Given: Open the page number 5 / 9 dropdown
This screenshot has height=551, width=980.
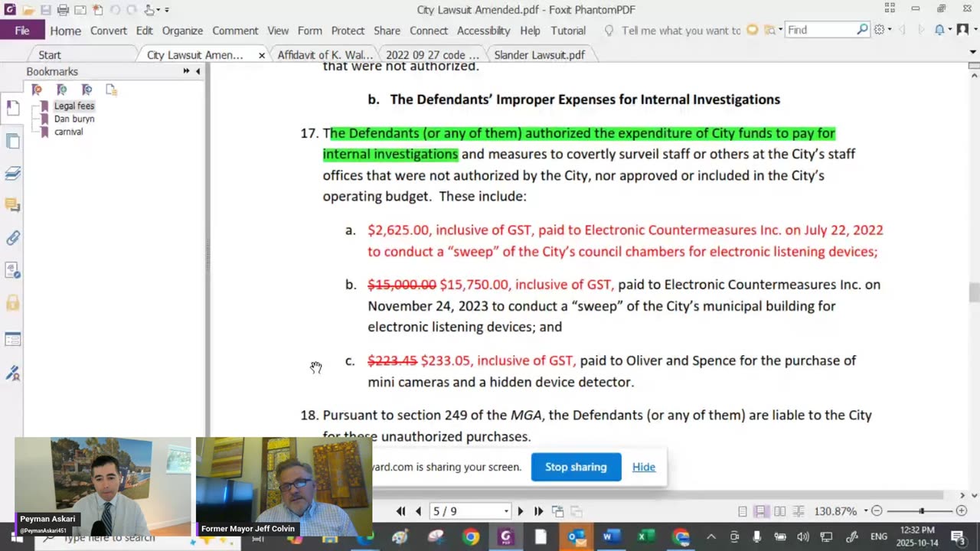Looking at the screenshot, I should tap(506, 511).
